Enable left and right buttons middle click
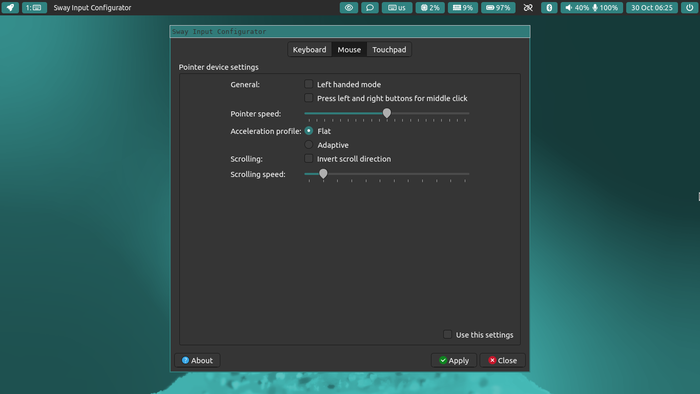The image size is (700, 394). tap(308, 98)
